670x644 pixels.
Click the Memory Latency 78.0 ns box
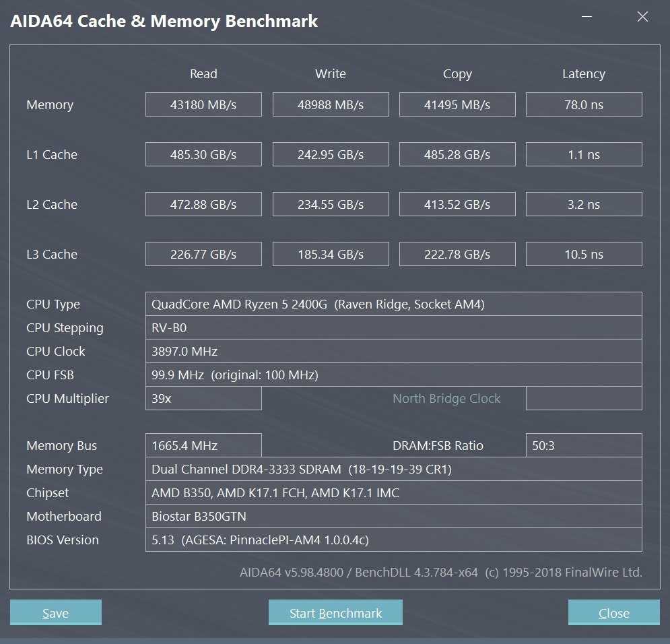[x=584, y=104]
